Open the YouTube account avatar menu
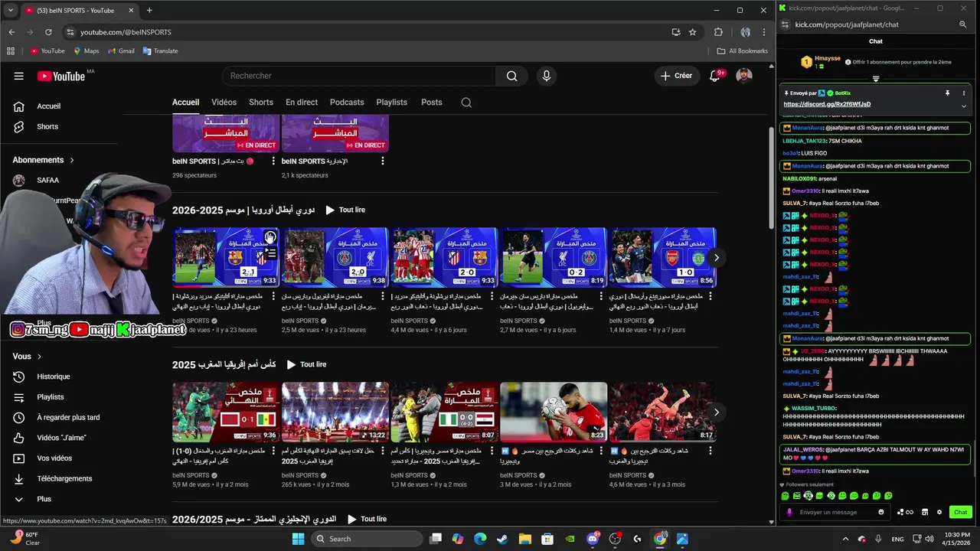This screenshot has height=551, width=980. pos(744,76)
